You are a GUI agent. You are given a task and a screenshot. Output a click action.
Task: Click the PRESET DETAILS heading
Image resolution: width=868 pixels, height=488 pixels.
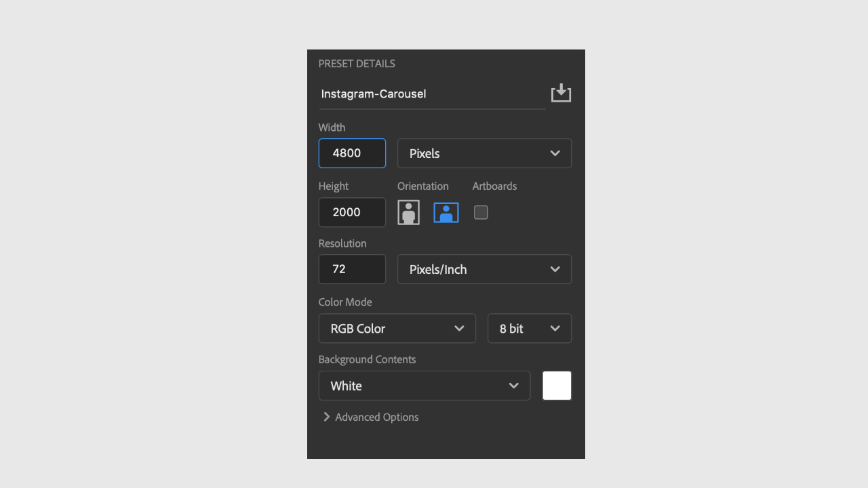coord(357,64)
